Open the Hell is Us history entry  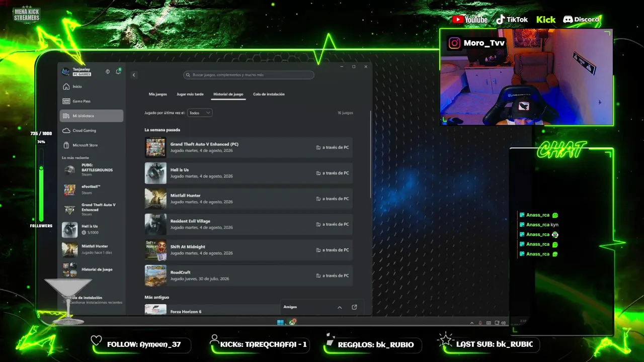coord(249,173)
